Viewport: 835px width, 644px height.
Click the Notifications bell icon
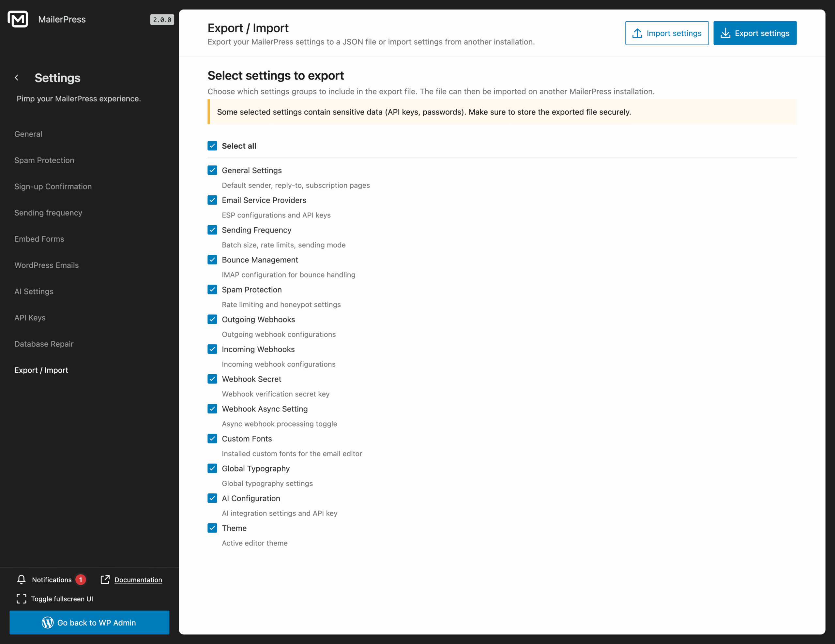pos(22,580)
